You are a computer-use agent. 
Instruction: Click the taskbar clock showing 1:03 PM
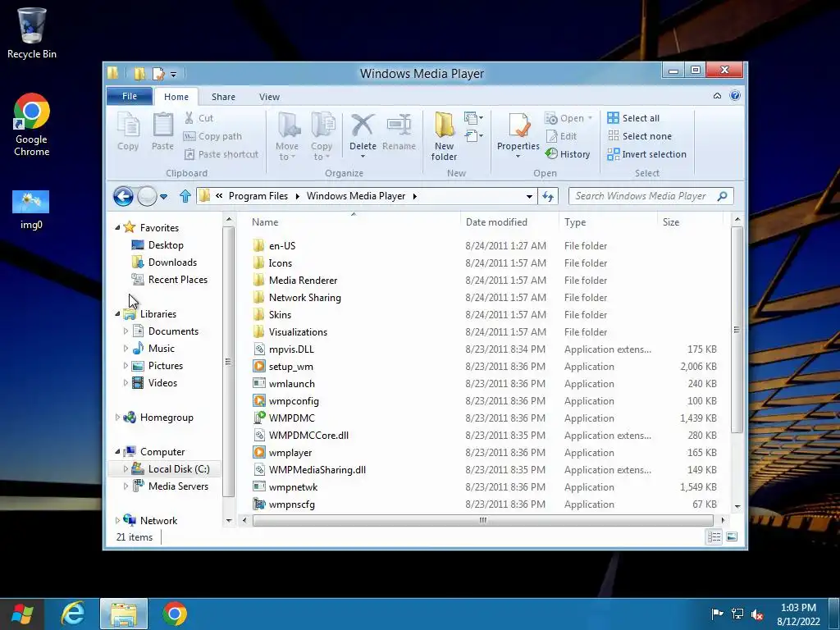click(x=798, y=608)
